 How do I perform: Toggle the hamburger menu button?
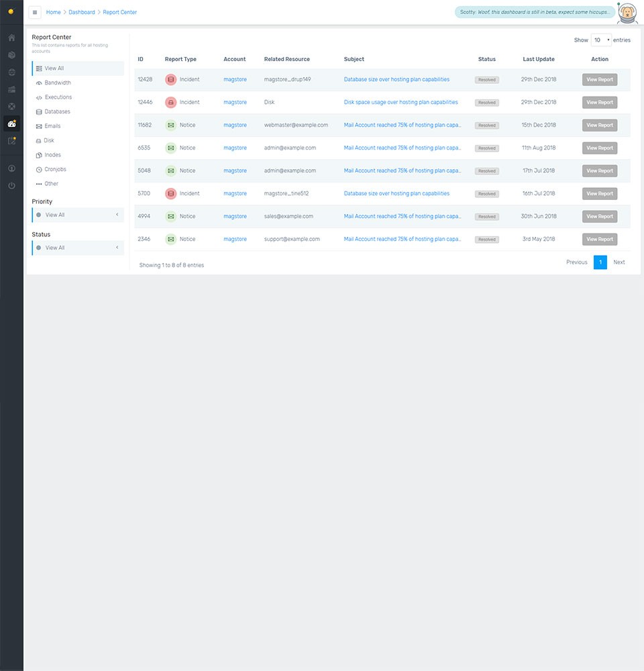click(x=35, y=12)
